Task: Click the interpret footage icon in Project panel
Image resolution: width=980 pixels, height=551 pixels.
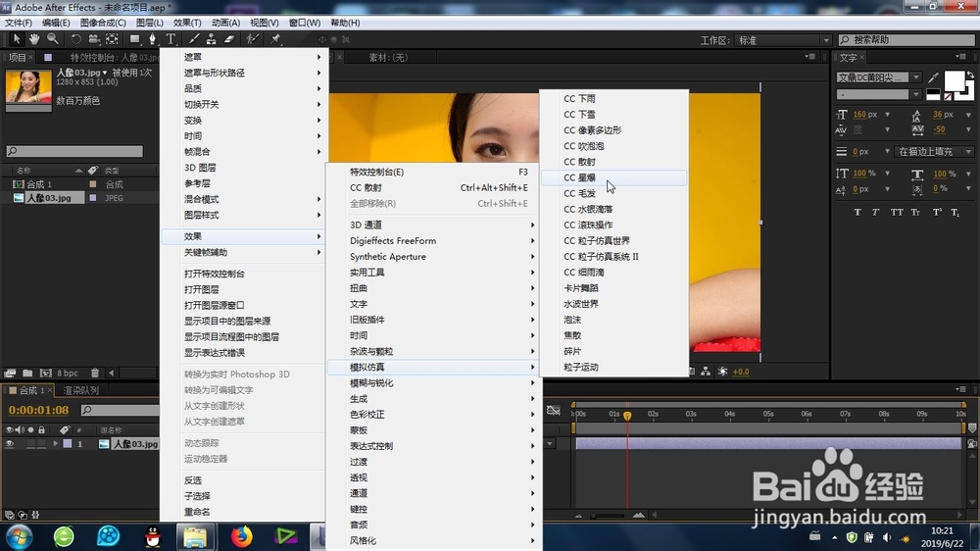Action: pos(10,373)
